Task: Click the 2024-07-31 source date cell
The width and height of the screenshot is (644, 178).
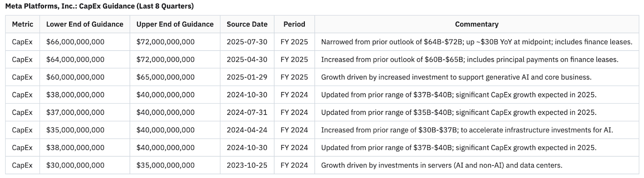Action: (x=247, y=113)
